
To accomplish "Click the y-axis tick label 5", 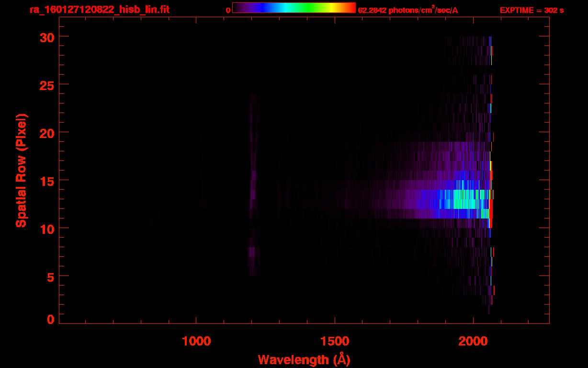I will coord(51,276).
